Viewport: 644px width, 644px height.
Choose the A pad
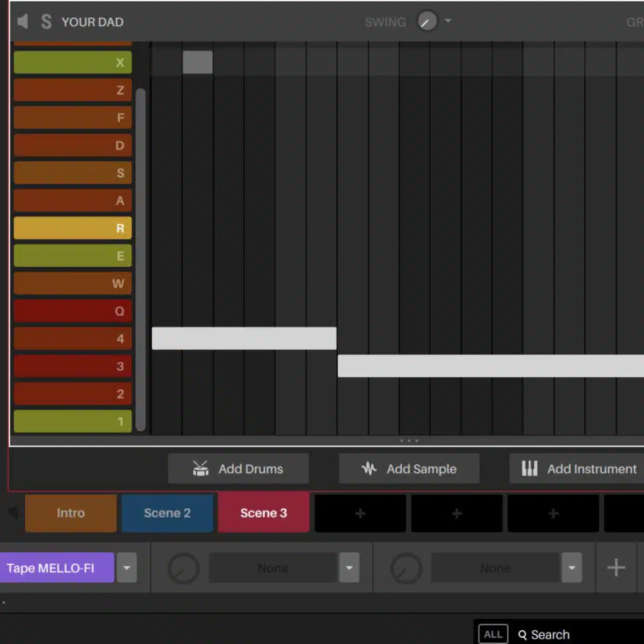[x=73, y=201]
